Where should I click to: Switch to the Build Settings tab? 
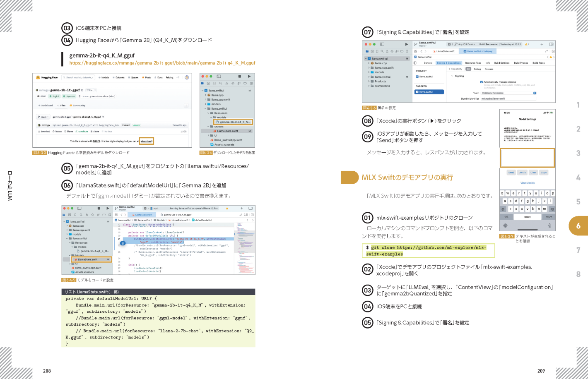pos(502,63)
